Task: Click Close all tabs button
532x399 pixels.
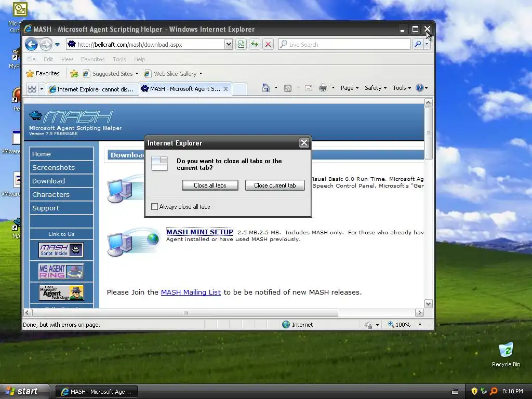Action: coord(210,185)
